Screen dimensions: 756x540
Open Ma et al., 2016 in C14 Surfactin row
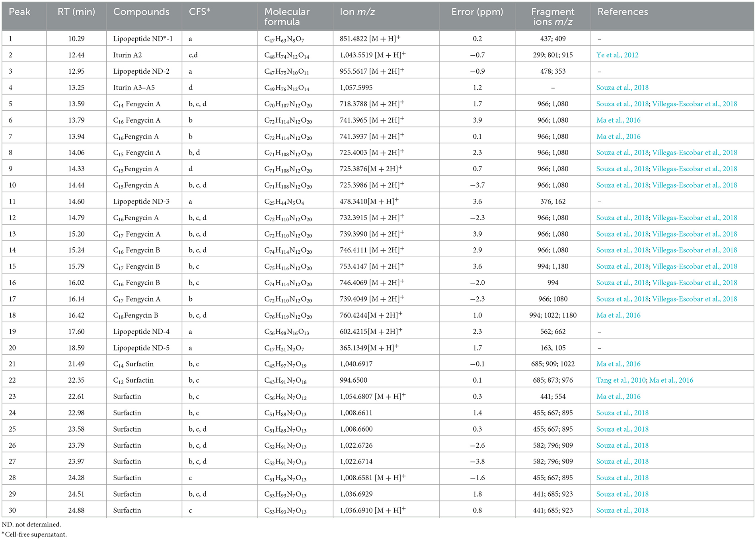[618, 364]
